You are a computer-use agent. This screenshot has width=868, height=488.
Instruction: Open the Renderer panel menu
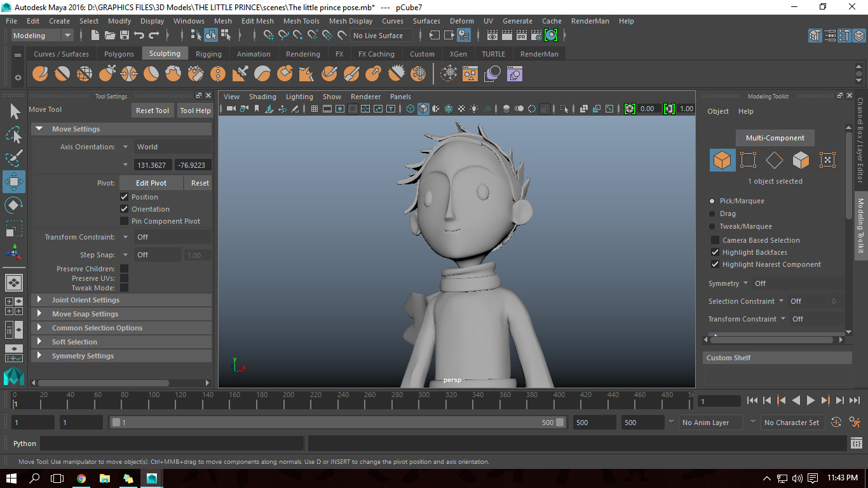tap(365, 97)
